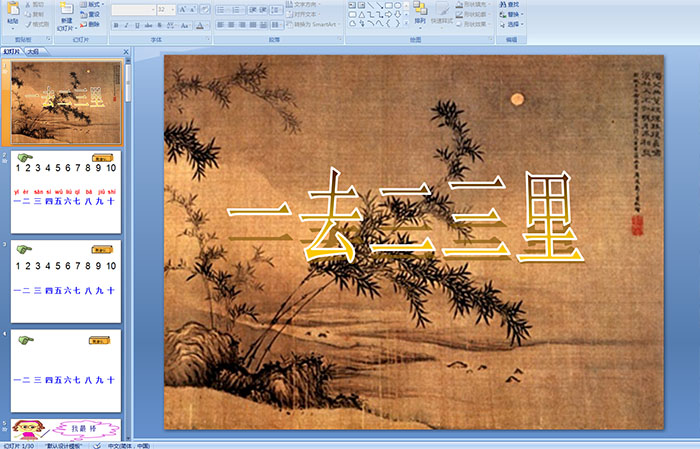Click the Shape Effects button
The image size is (700, 449).
pos(473,24)
